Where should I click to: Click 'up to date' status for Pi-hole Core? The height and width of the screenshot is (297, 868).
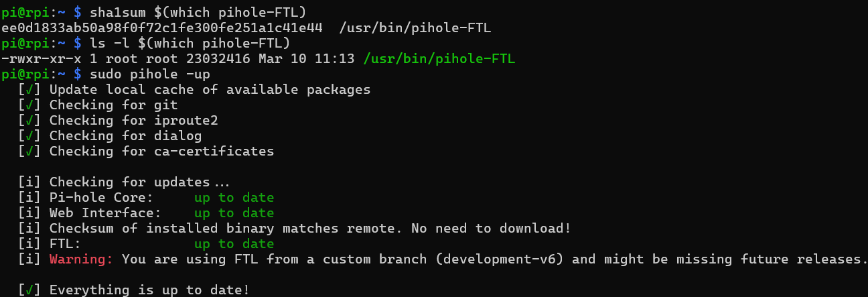click(234, 197)
